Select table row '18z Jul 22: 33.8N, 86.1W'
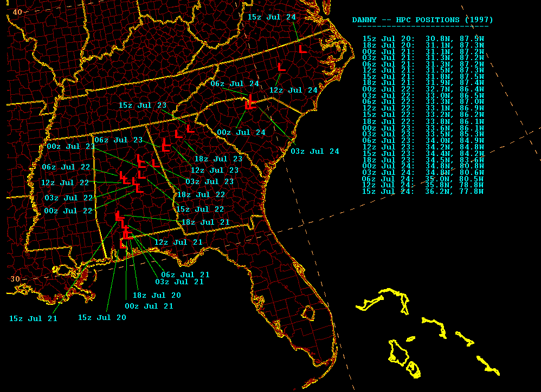The width and height of the screenshot is (541, 392). (423, 122)
